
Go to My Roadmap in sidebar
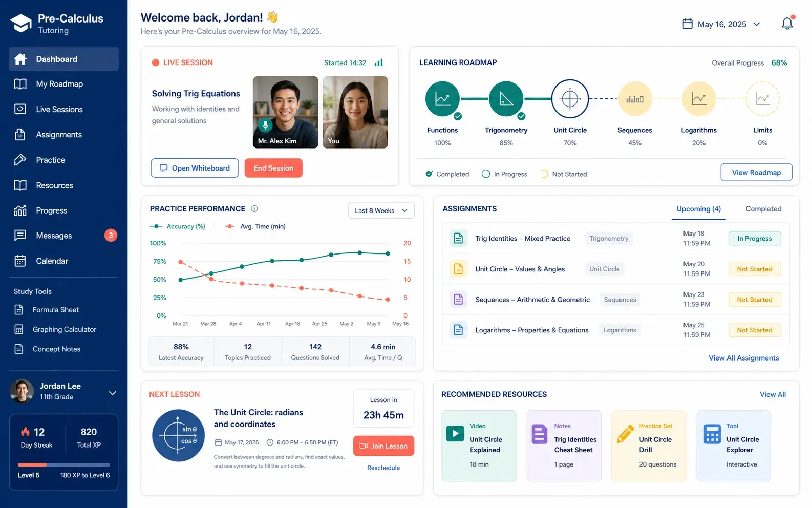click(x=64, y=84)
